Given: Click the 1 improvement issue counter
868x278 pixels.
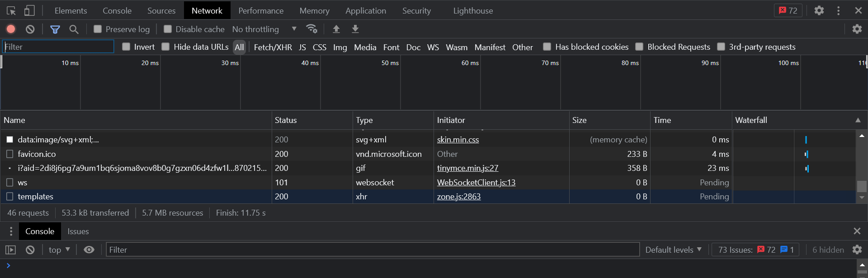Looking at the screenshot, I should tap(787, 250).
